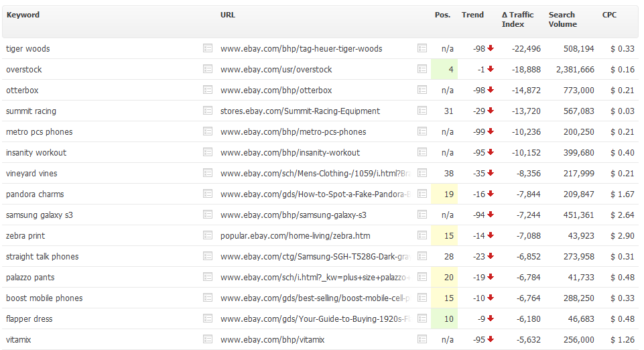Sort by the URL column header

[x=228, y=15]
